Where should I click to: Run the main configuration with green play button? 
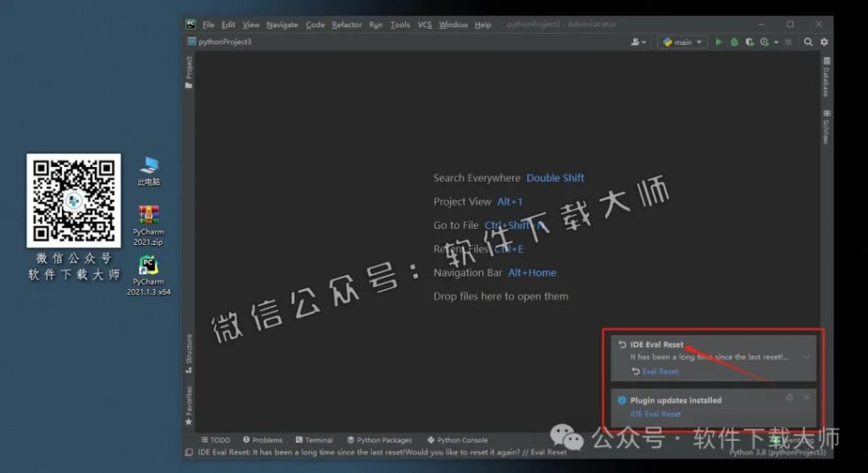[719, 42]
